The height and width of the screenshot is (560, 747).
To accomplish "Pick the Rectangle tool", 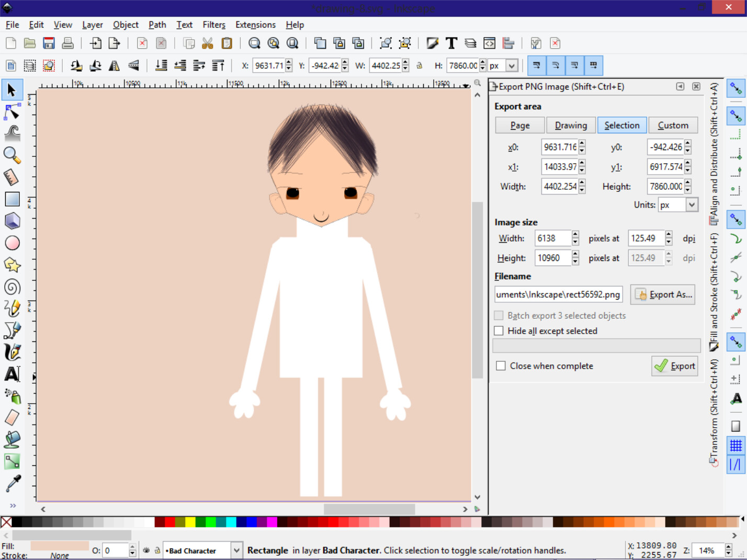I will [12, 199].
